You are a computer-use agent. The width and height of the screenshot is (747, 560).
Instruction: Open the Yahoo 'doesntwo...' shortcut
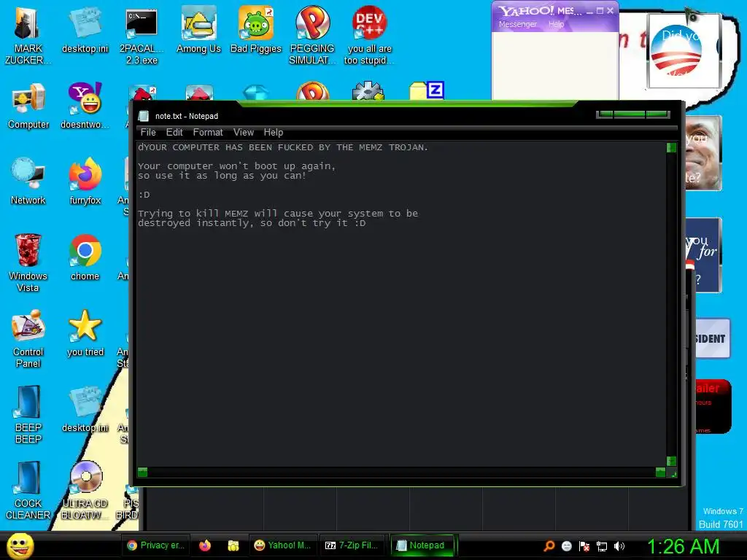85,106
